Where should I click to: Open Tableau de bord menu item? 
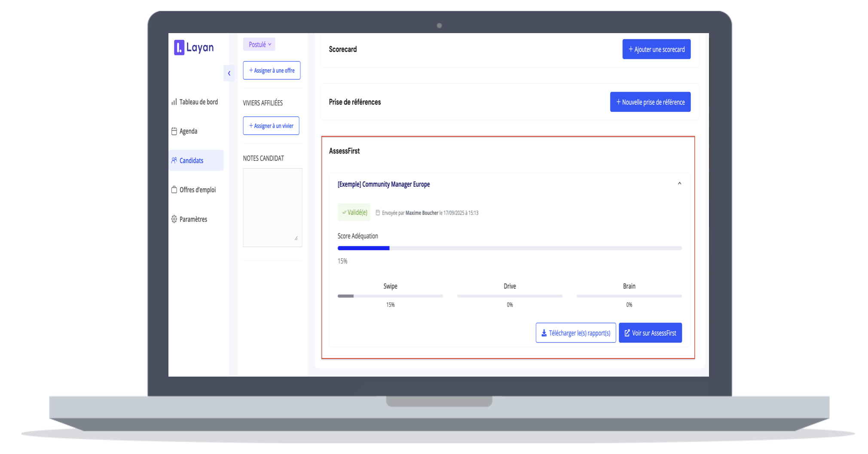195,102
